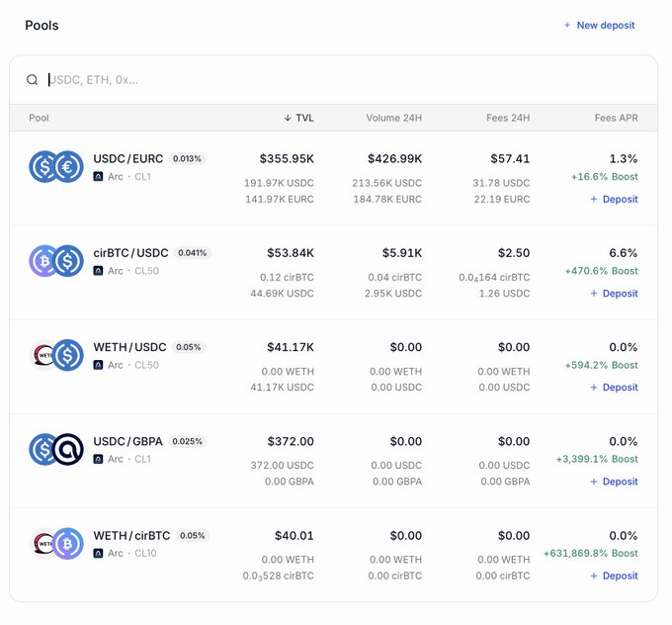This screenshot has height=625, width=672.
Task: Sort by Volume 24H column
Action: 394,118
